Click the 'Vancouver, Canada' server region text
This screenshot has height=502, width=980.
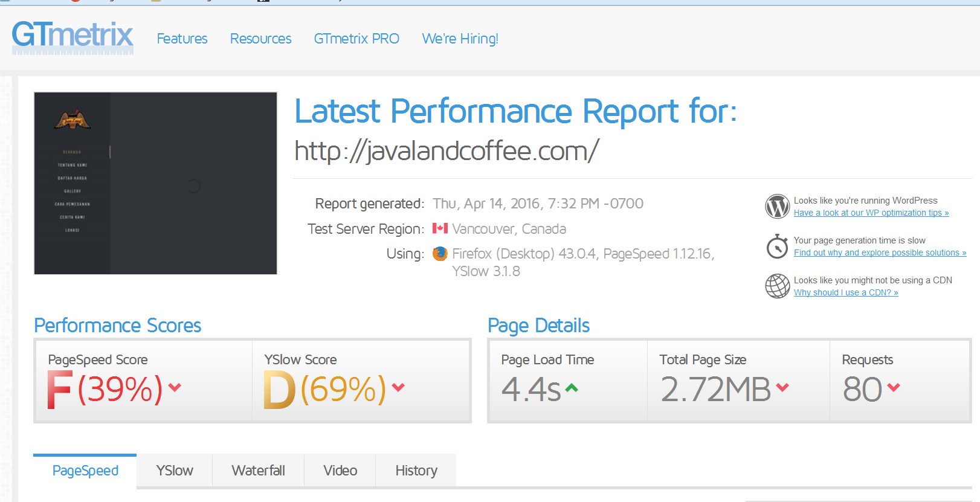509,229
